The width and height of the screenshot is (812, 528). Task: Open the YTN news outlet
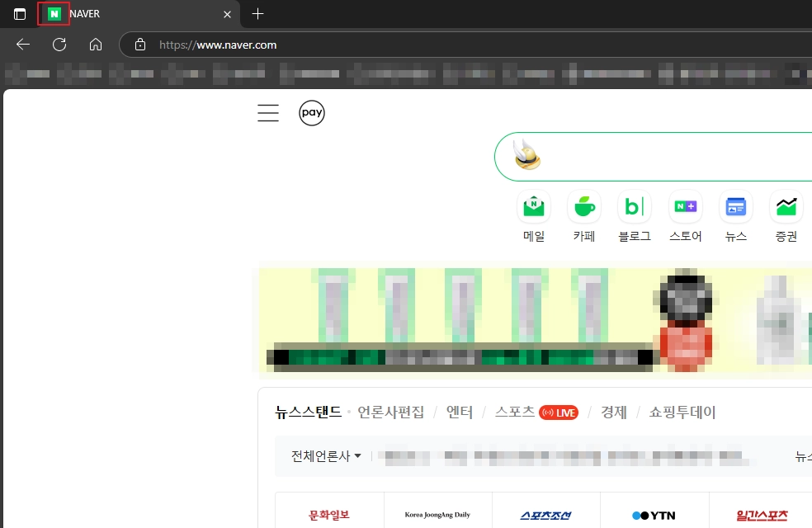click(x=654, y=514)
